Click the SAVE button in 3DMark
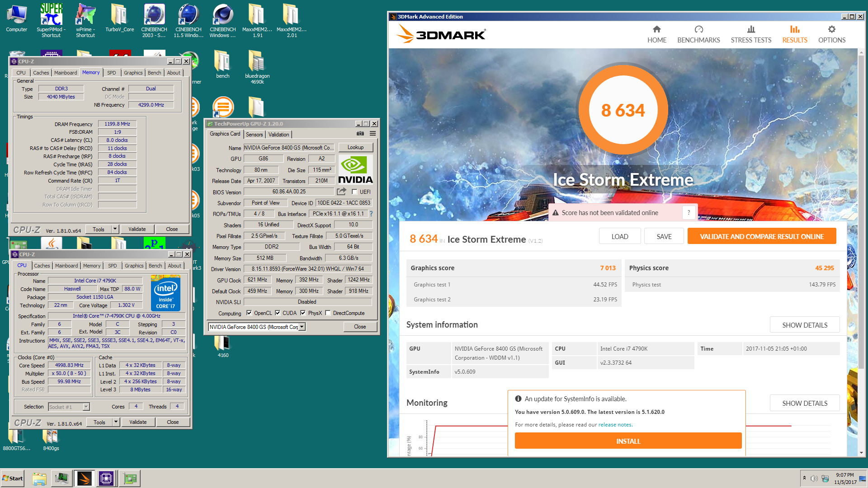 pyautogui.click(x=664, y=236)
